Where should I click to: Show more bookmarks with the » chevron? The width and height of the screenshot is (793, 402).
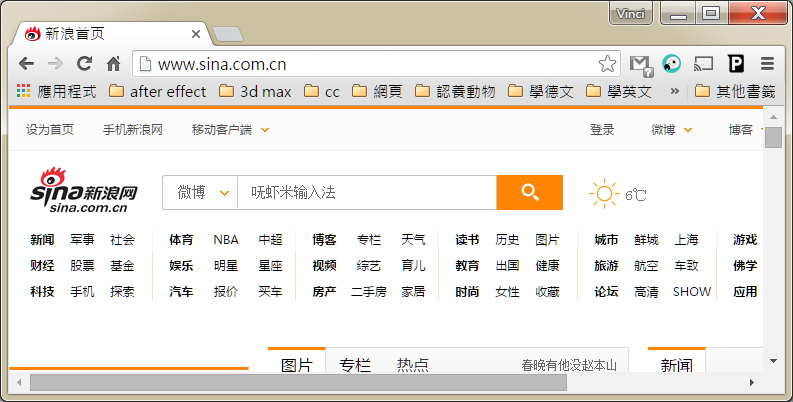pos(675,91)
